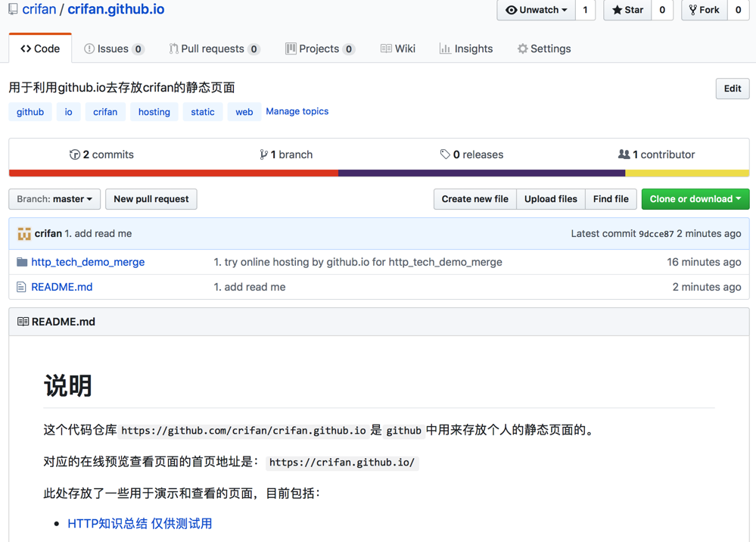The width and height of the screenshot is (756, 542).
Task: Open the Unwatch notifications dropdown
Action: coord(536,10)
